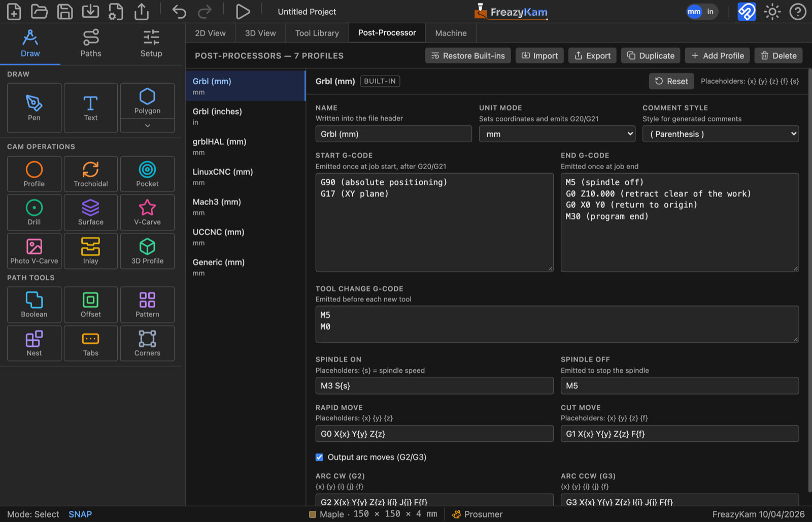812x522 pixels.
Task: Select the Text tool
Action: coord(91,108)
